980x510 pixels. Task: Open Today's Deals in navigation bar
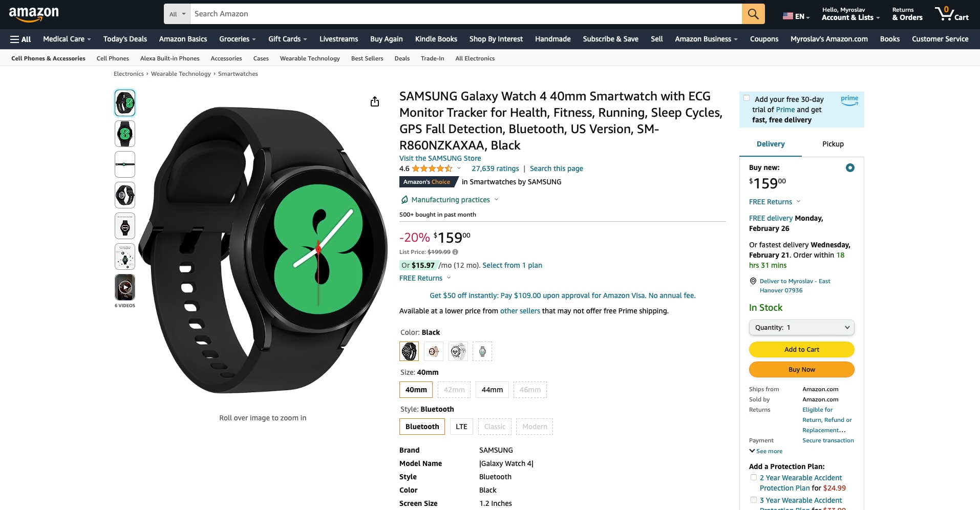125,39
